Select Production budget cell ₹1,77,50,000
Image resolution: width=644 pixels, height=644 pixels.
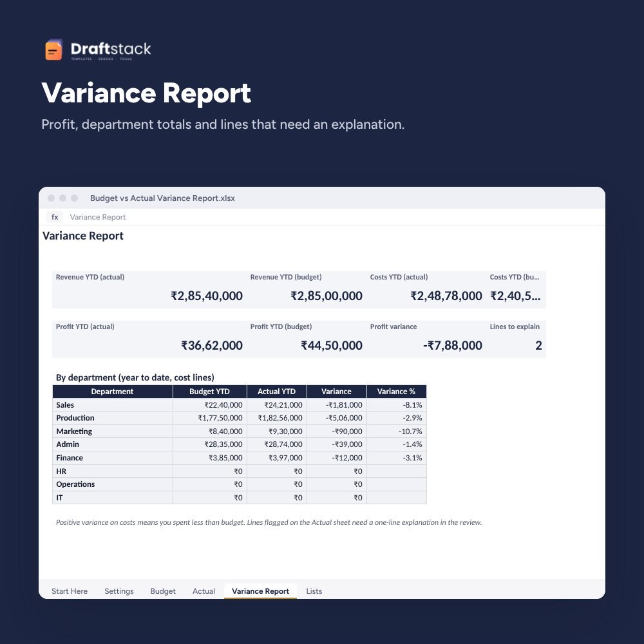(x=210, y=418)
